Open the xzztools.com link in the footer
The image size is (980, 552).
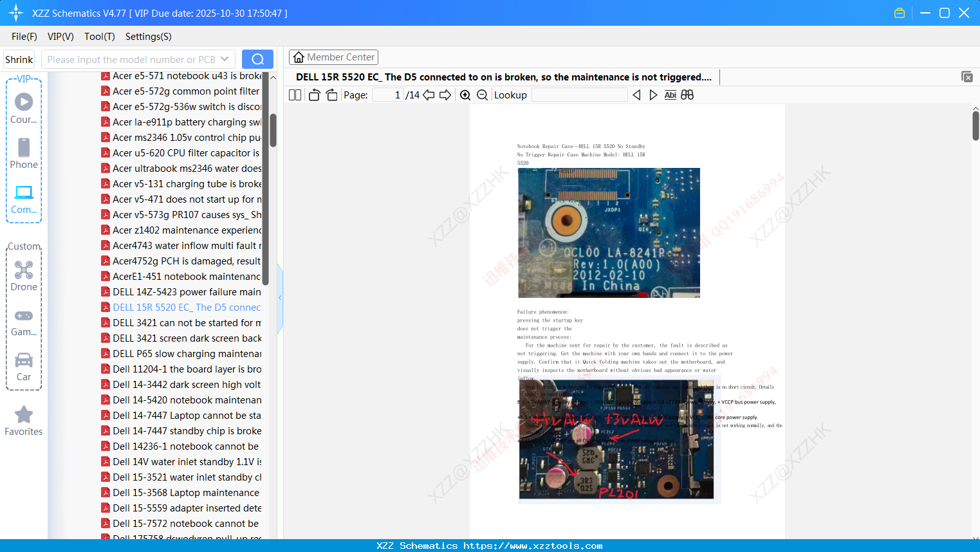533,546
